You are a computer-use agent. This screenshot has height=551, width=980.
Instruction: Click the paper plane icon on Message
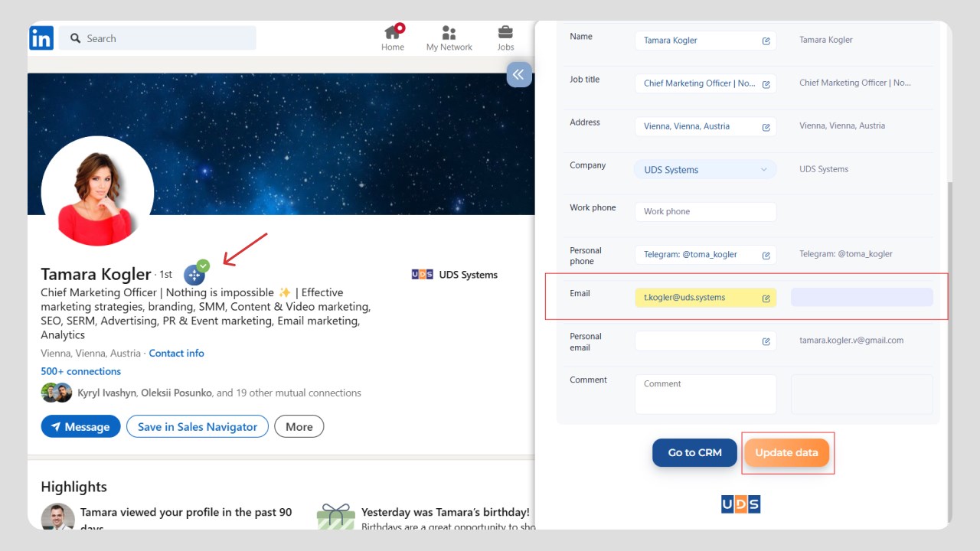click(x=56, y=427)
